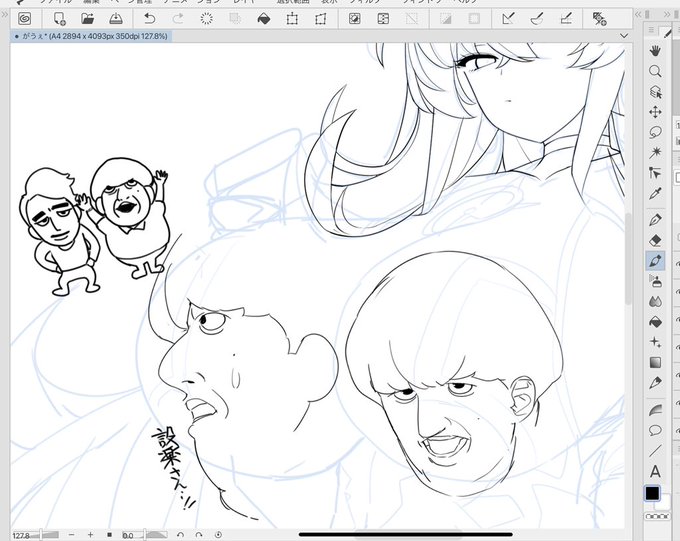The image size is (680, 541).
Task: Select the Auto Select magic wand tool
Action: 655,153
